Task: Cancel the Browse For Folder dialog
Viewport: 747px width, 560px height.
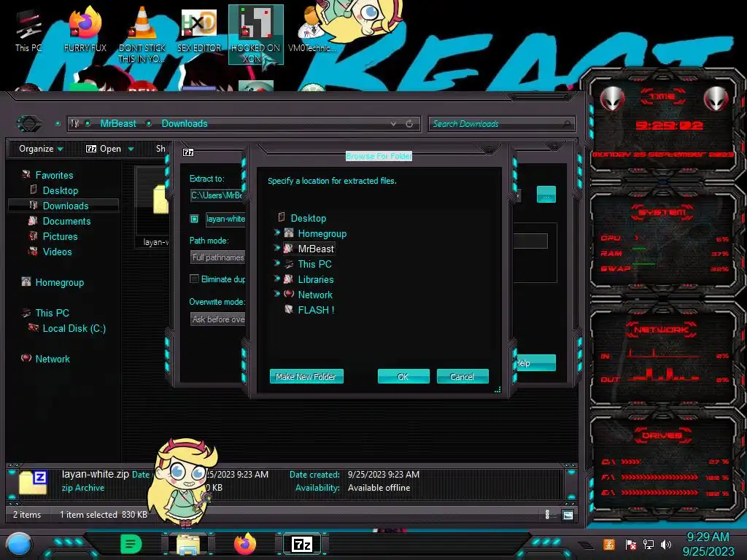Action: 462,377
